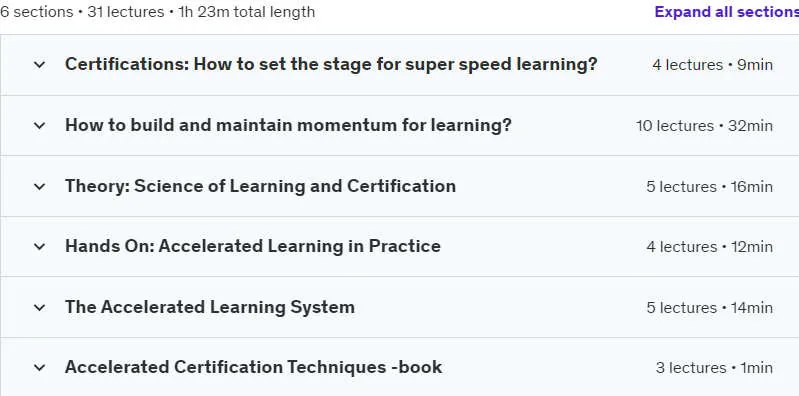Open 'Certifications: How to set the stage' section title

(x=331, y=64)
